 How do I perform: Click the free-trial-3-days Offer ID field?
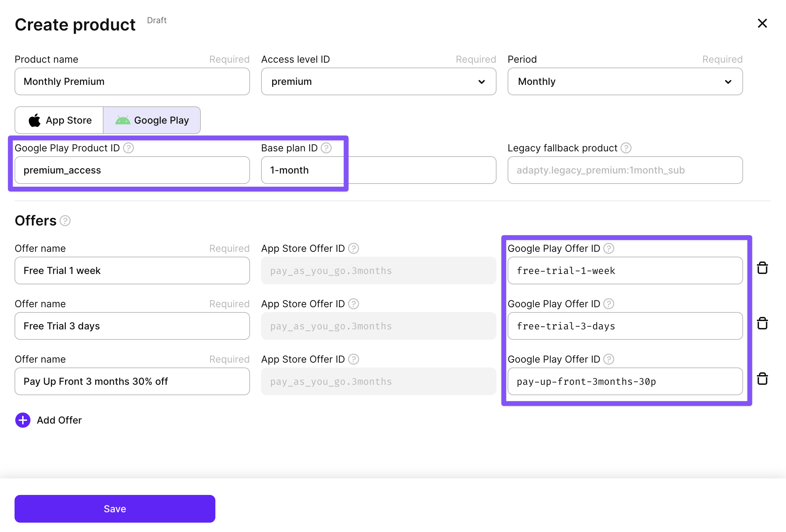point(625,326)
